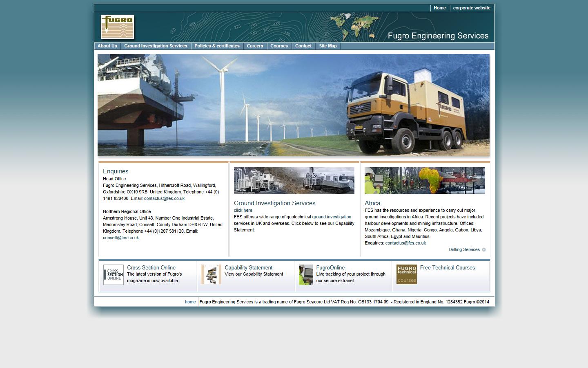Email contactus@fes.co.uk under Head Office
The height and width of the screenshot is (368, 588).
tap(164, 199)
